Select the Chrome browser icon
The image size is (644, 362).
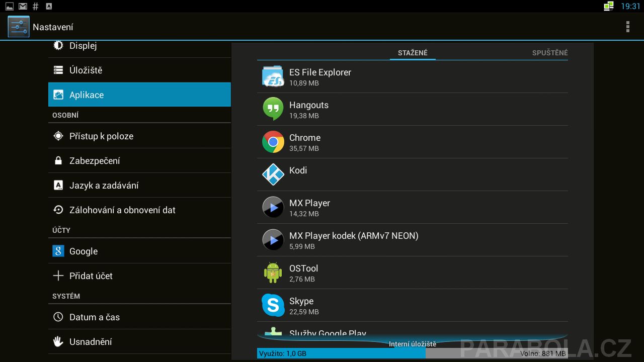(273, 142)
